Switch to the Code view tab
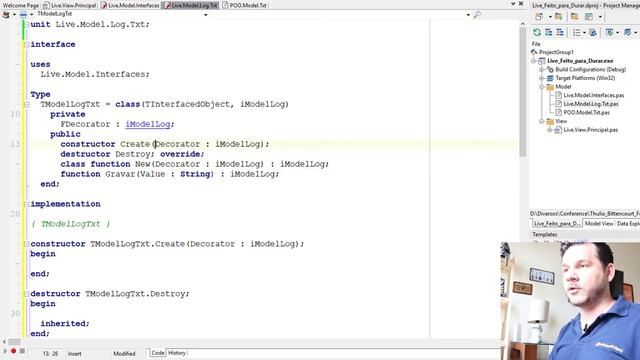The width and height of the screenshot is (640, 360). [x=158, y=353]
